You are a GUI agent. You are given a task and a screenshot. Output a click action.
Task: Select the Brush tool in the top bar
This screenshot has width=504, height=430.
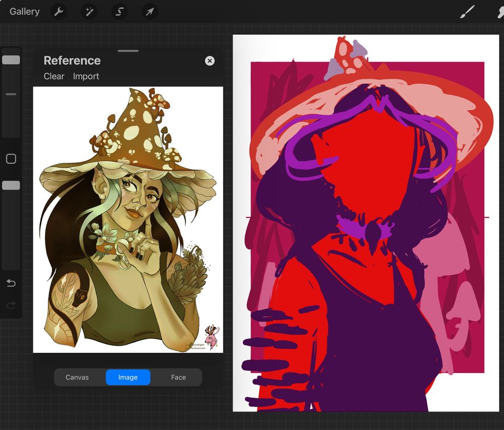pyautogui.click(x=468, y=11)
